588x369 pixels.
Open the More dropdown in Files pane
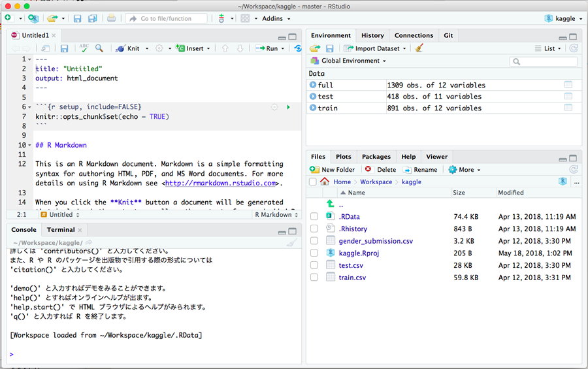click(465, 170)
